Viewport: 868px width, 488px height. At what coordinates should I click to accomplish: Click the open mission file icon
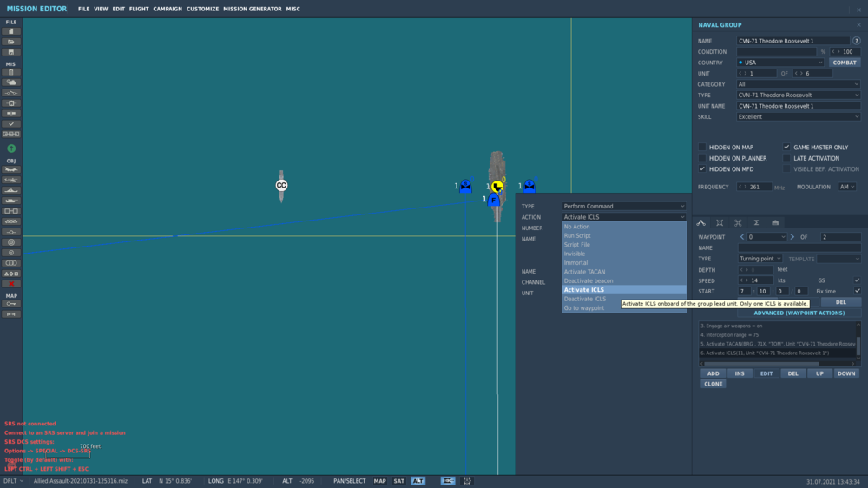coord(11,42)
